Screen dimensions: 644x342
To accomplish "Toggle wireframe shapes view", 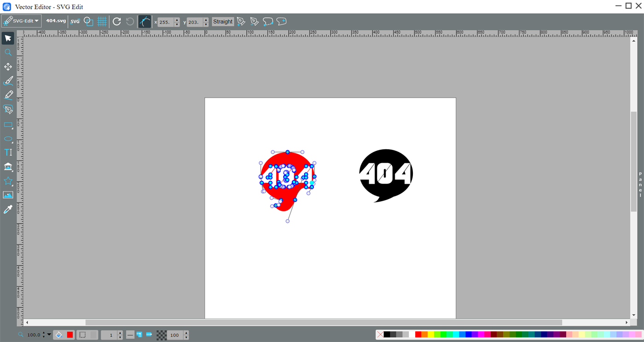I will [x=88, y=21].
